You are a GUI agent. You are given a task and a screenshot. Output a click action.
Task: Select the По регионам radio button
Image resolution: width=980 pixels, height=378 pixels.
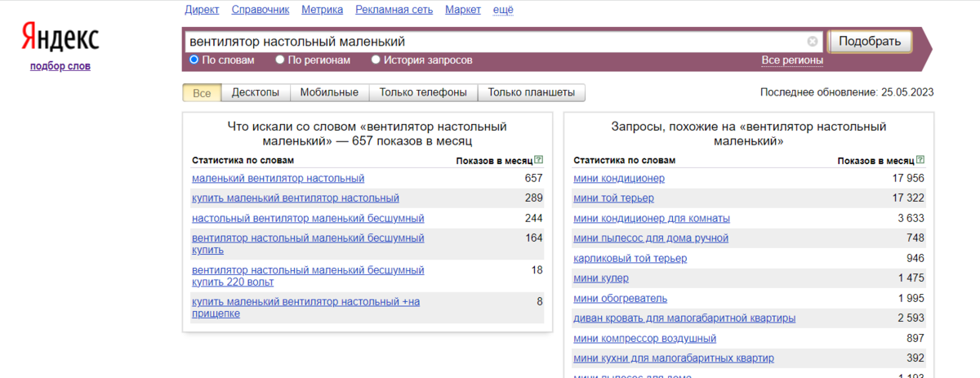click(x=280, y=60)
